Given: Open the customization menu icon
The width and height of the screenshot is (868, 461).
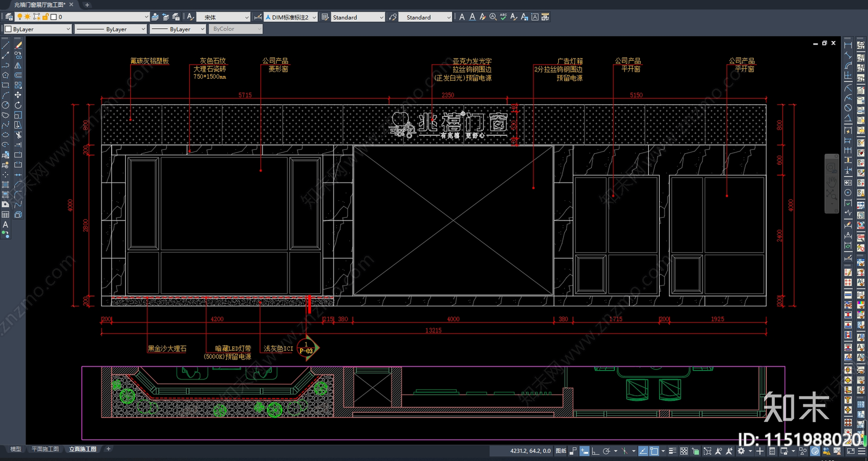Looking at the screenshot, I should pyautogui.click(x=861, y=451).
